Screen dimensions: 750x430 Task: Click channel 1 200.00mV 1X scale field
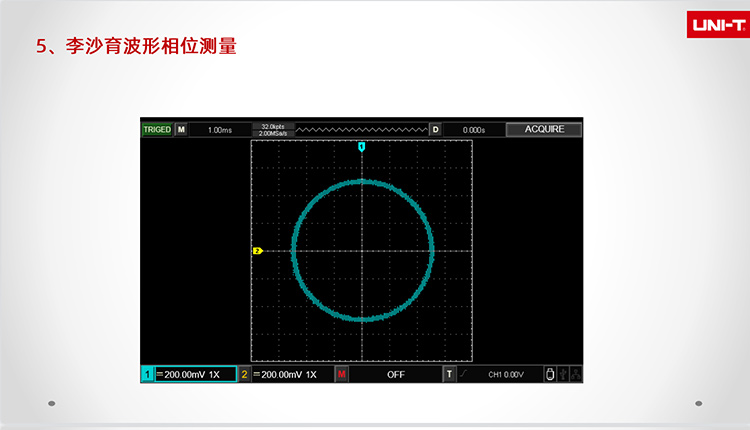pos(196,374)
